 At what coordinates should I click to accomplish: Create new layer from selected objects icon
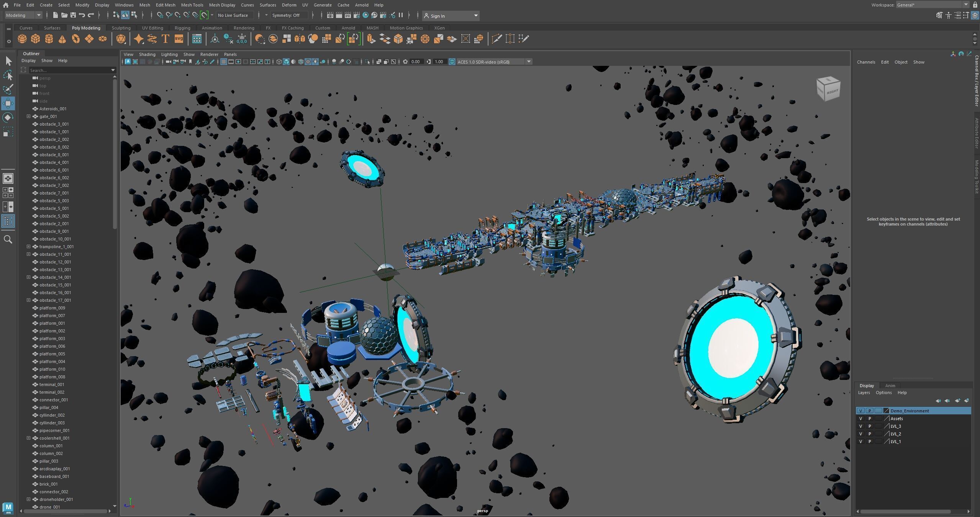[x=966, y=401]
